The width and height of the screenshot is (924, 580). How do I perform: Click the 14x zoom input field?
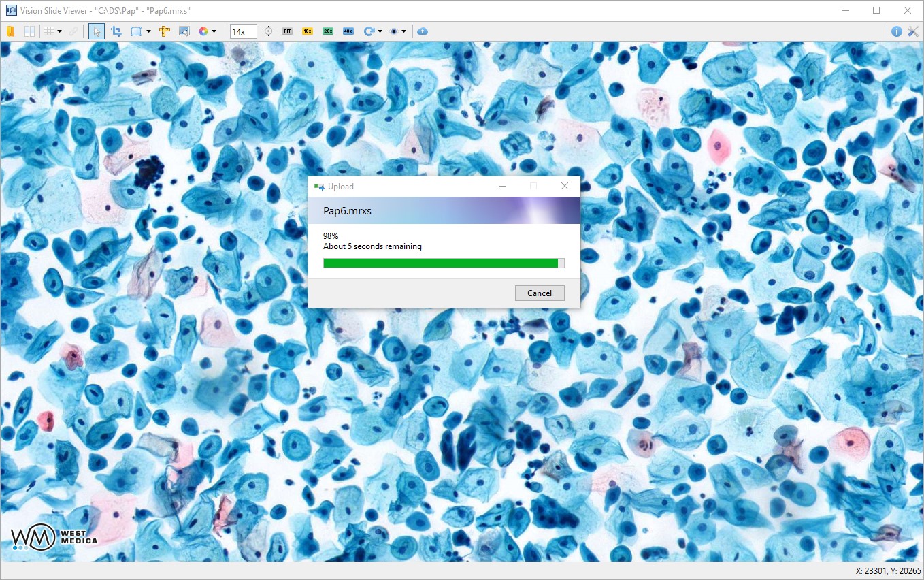[243, 31]
